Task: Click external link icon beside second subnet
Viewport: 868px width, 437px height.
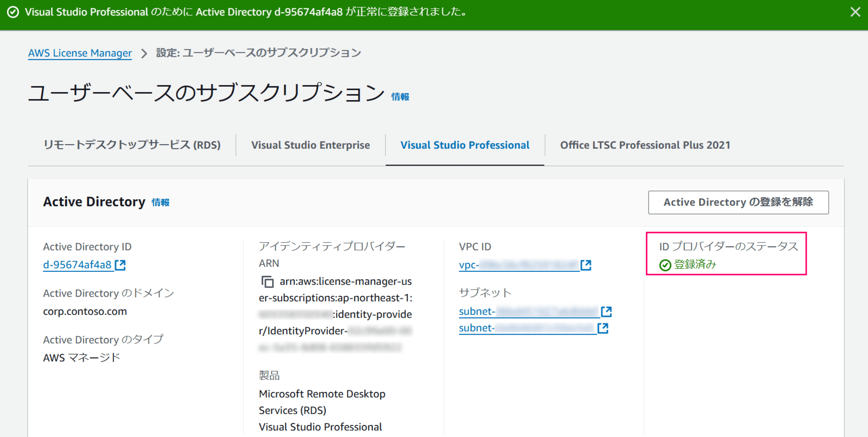Action: (603, 328)
